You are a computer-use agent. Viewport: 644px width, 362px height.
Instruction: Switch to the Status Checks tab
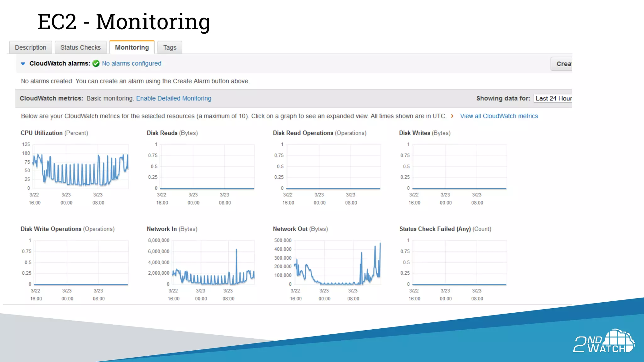click(x=80, y=47)
